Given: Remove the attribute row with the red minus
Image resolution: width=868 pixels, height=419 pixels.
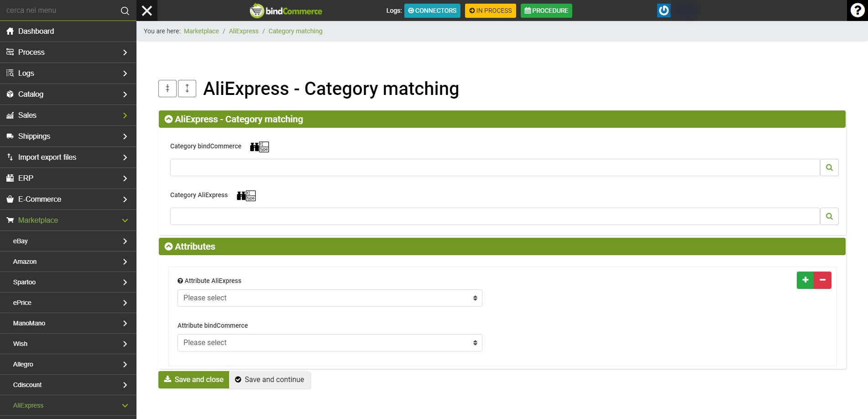Looking at the screenshot, I should (x=823, y=280).
